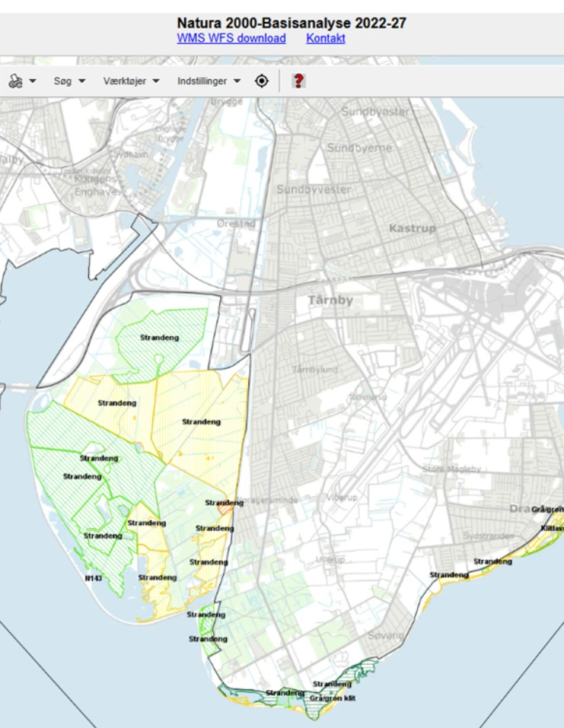This screenshot has width=564, height=728.
Task: Click the Kongens Enghave map label
Action: point(95,186)
